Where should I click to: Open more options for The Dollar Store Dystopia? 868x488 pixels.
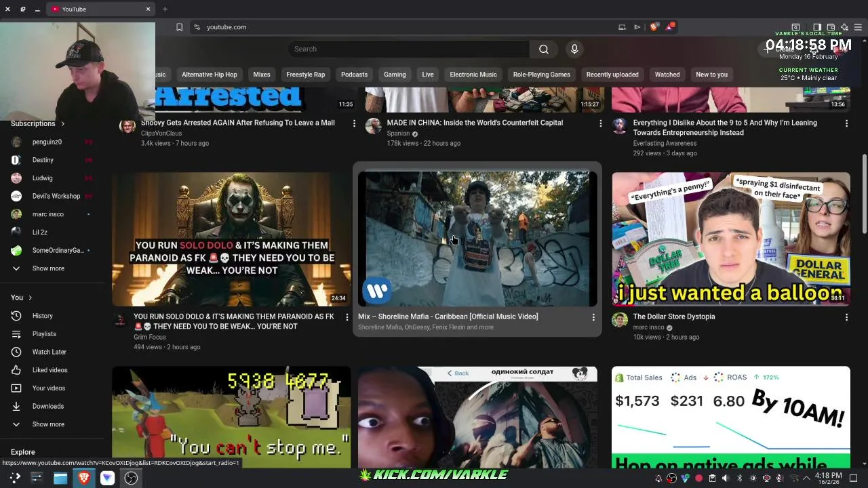coord(846,317)
